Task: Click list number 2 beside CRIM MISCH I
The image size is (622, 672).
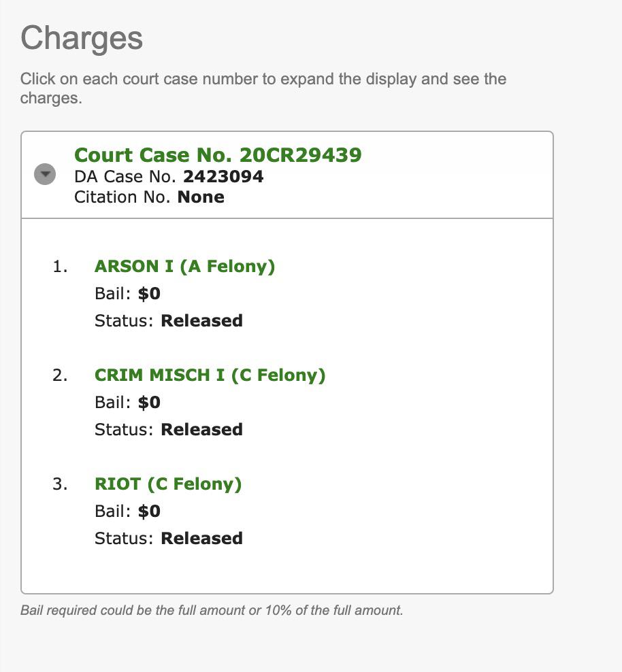Action: [60, 375]
